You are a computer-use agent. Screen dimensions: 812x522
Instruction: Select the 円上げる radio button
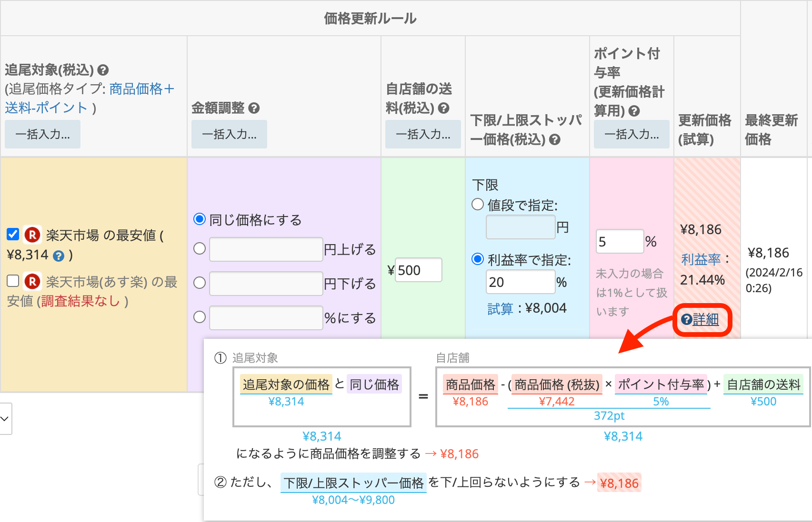(200, 248)
